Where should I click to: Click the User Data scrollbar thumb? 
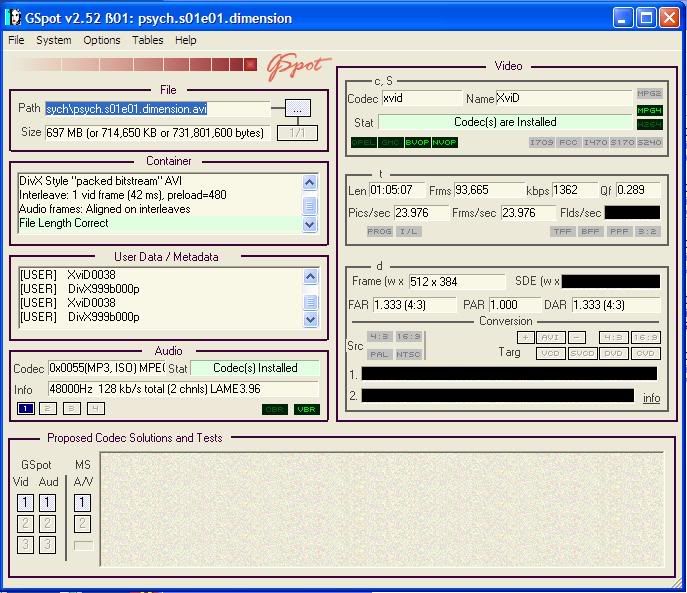tap(310, 302)
